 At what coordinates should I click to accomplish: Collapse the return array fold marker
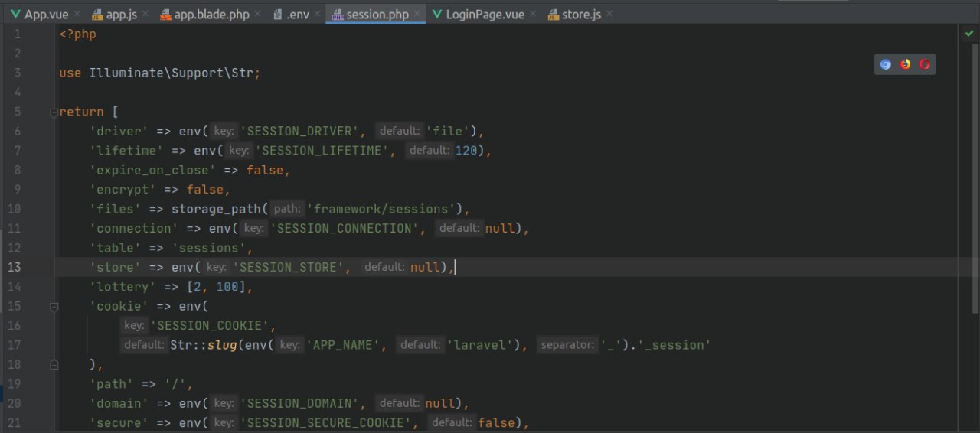click(x=54, y=112)
